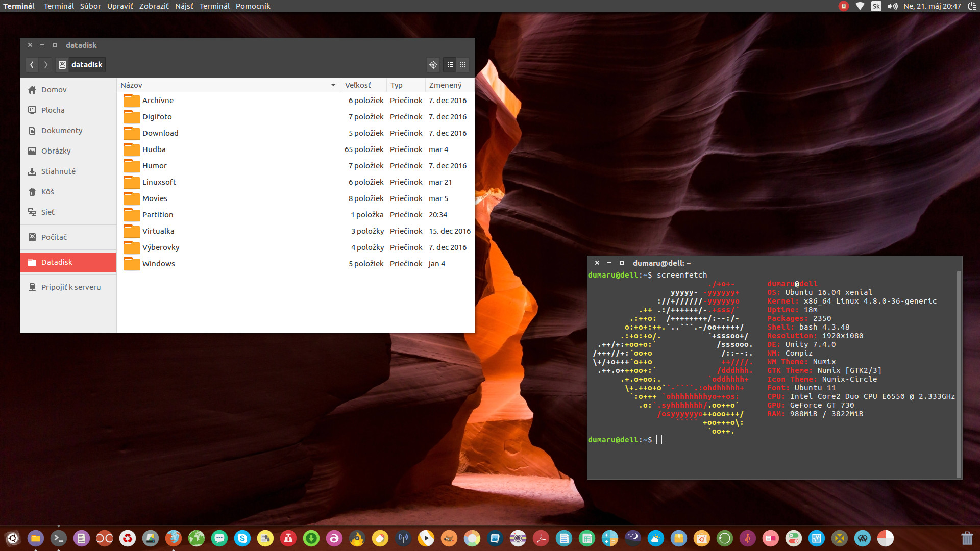Image resolution: width=980 pixels, height=551 pixels.
Task: Click the Veľkosť column header
Action: pos(358,85)
